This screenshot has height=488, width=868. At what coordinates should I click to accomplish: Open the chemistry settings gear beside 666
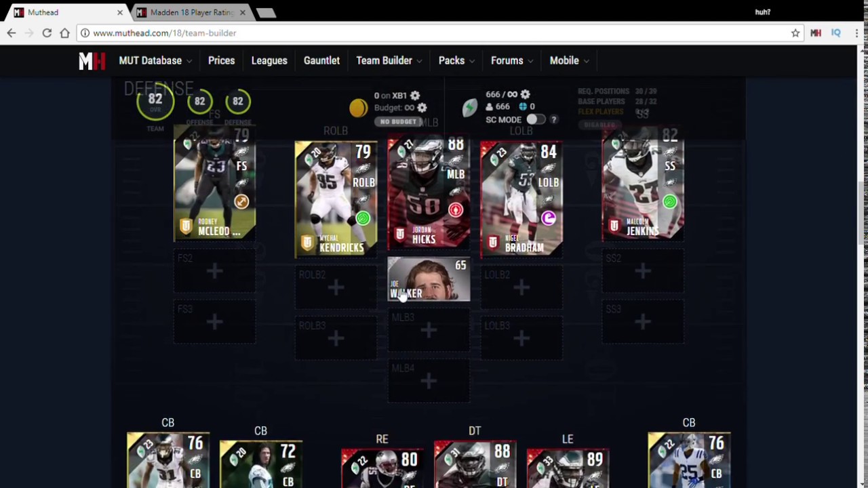(x=525, y=94)
